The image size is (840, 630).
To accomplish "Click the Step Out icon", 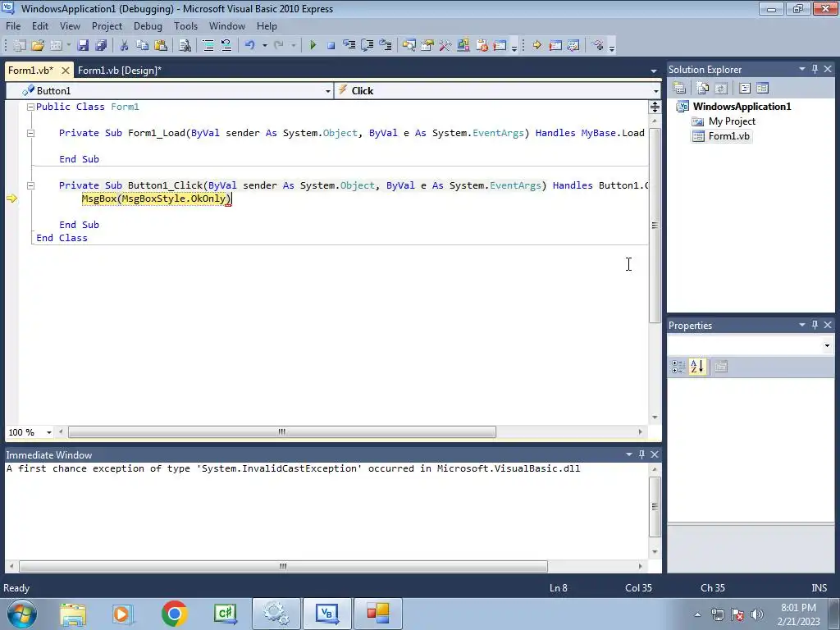I will coord(386,46).
